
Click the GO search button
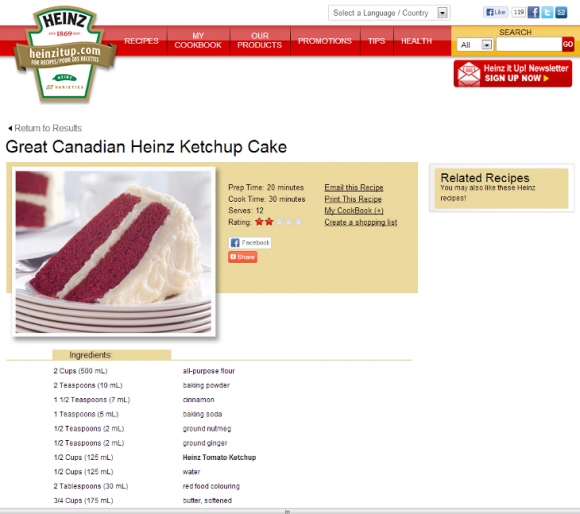tap(568, 44)
